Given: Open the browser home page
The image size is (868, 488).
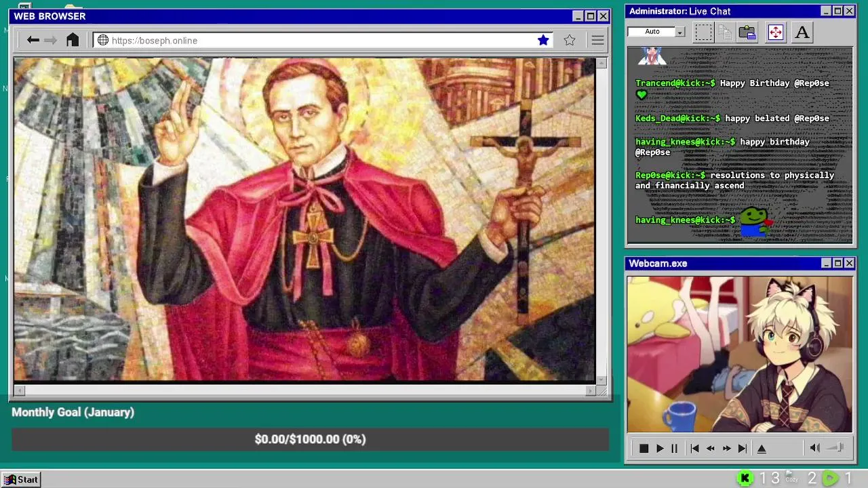Looking at the screenshot, I should point(73,40).
